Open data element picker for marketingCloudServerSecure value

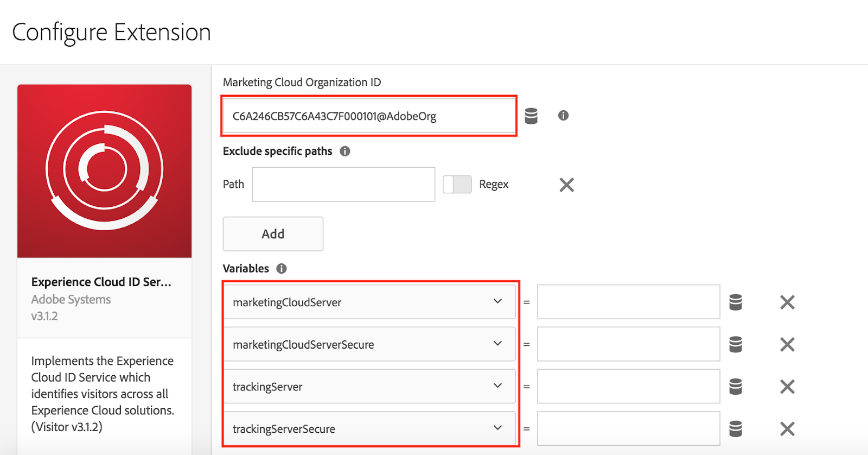[736, 344]
